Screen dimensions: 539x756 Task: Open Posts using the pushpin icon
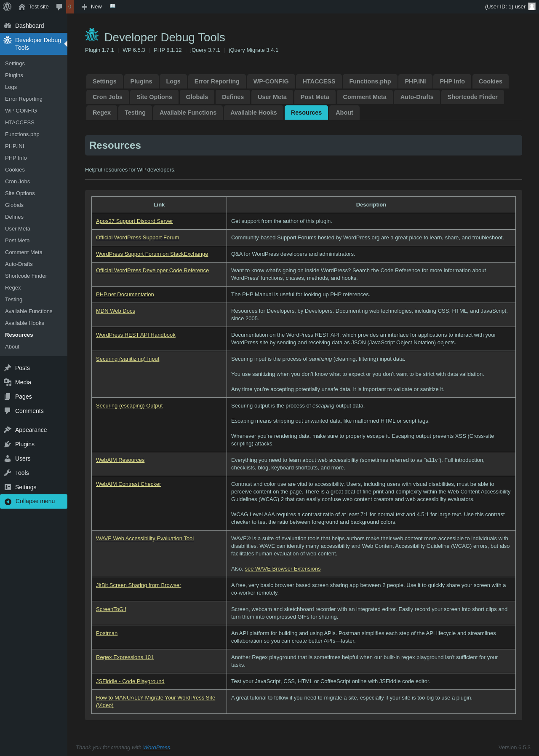(8, 368)
